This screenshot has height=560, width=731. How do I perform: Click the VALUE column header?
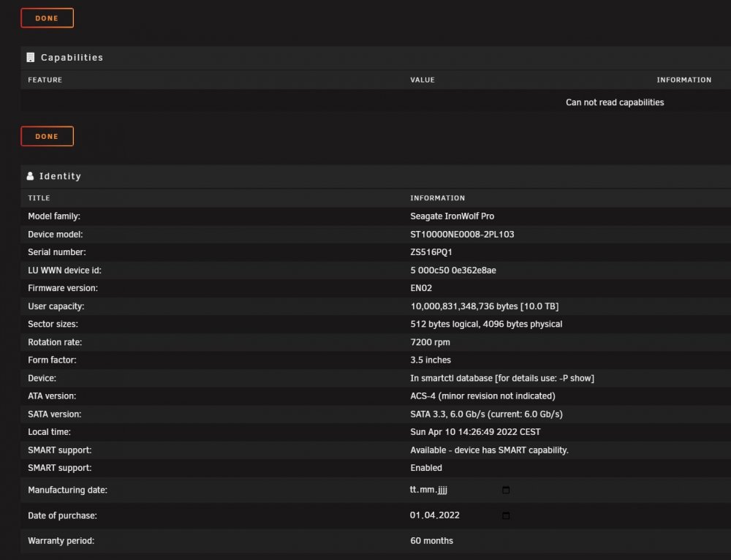[423, 80]
